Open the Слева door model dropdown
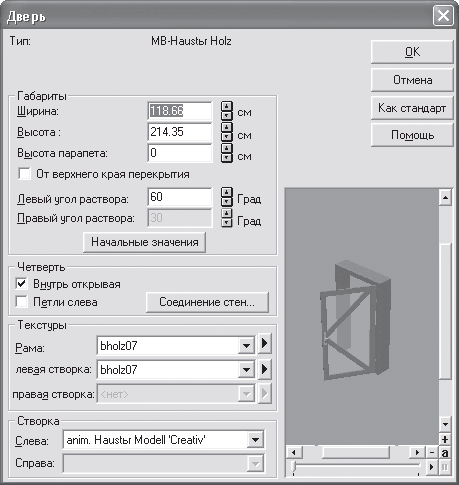The height and width of the screenshot is (485, 459). click(255, 440)
